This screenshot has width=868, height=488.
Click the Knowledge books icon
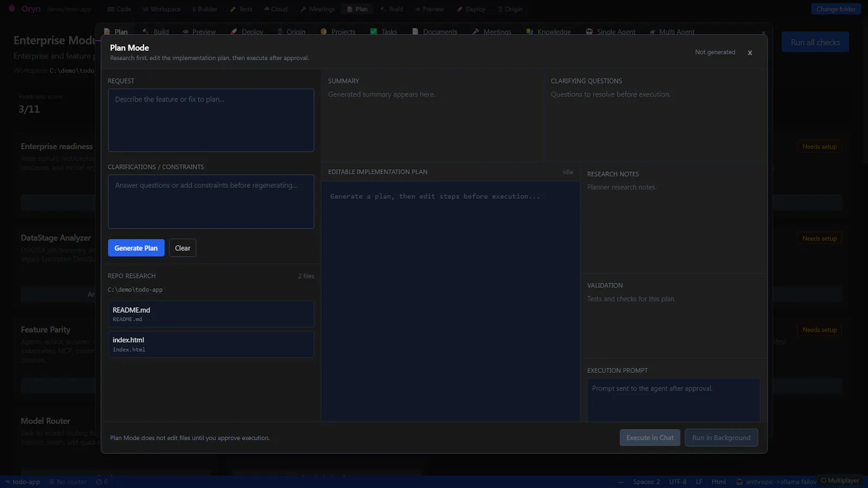(529, 31)
